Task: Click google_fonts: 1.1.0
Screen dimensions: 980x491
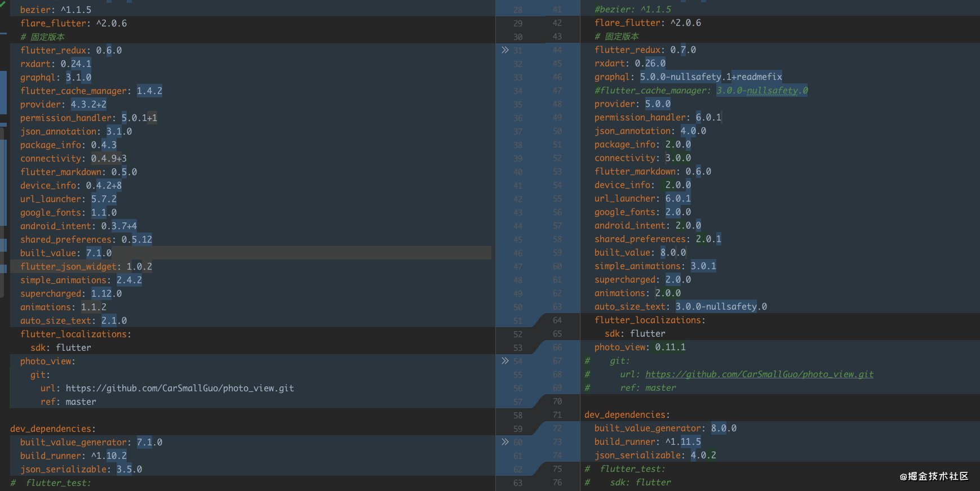Action: (68, 212)
